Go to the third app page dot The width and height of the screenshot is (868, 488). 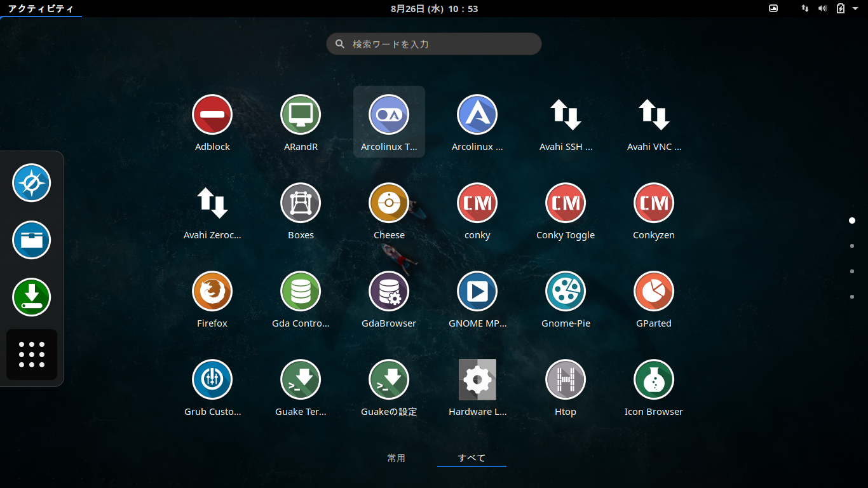(x=852, y=271)
